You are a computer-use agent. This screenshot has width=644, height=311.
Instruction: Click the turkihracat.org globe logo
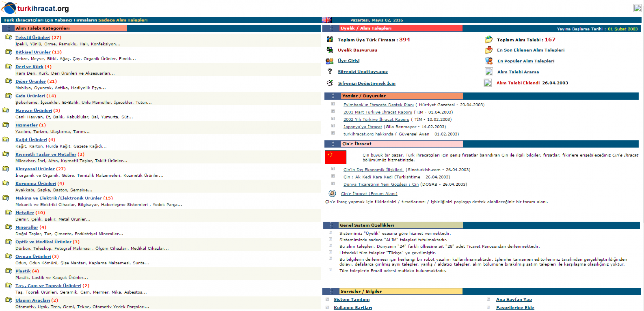(9, 8)
